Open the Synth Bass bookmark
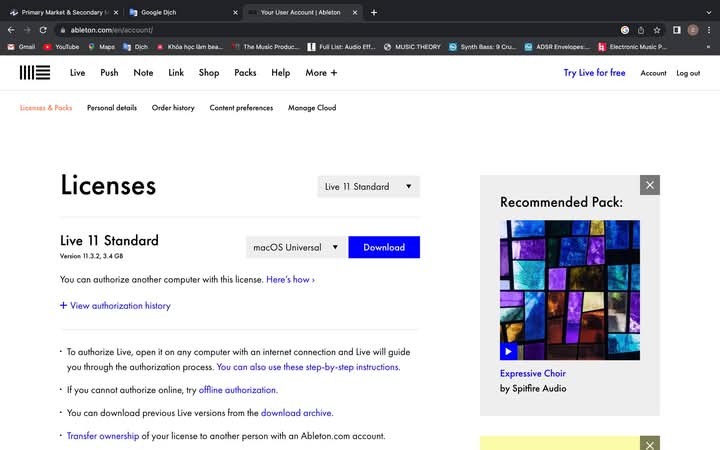This screenshot has height=450, width=720. tap(483, 47)
